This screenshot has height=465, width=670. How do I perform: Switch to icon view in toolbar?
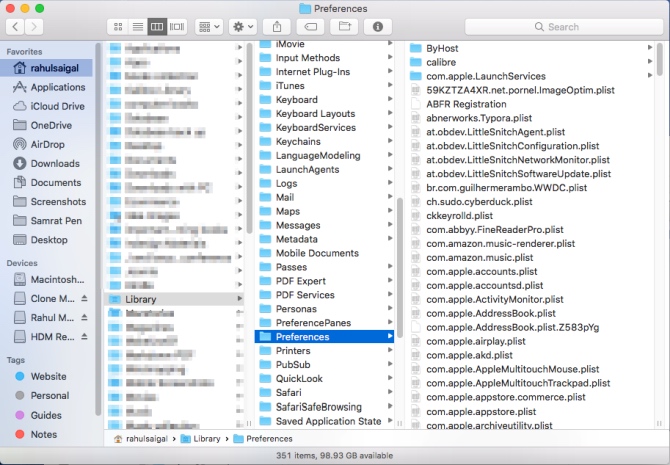click(x=118, y=26)
